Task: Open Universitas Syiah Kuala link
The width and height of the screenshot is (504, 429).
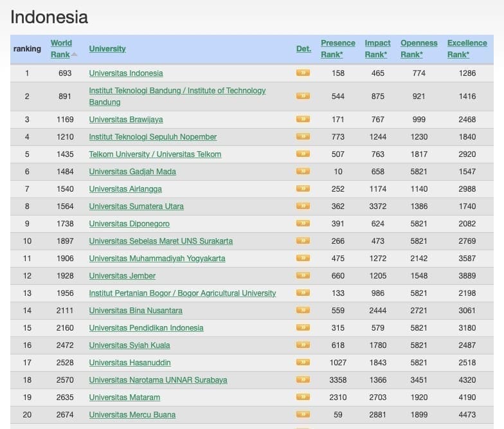Action: [x=130, y=345]
